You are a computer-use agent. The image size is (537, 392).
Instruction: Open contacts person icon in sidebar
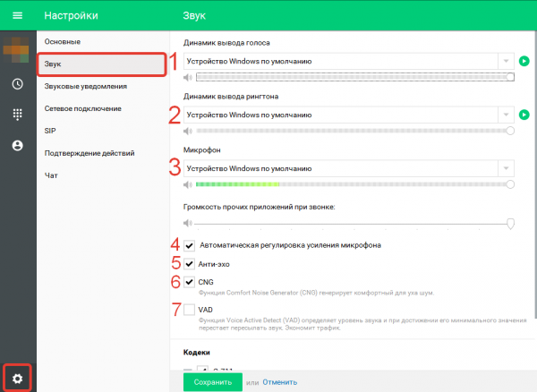tap(18, 146)
